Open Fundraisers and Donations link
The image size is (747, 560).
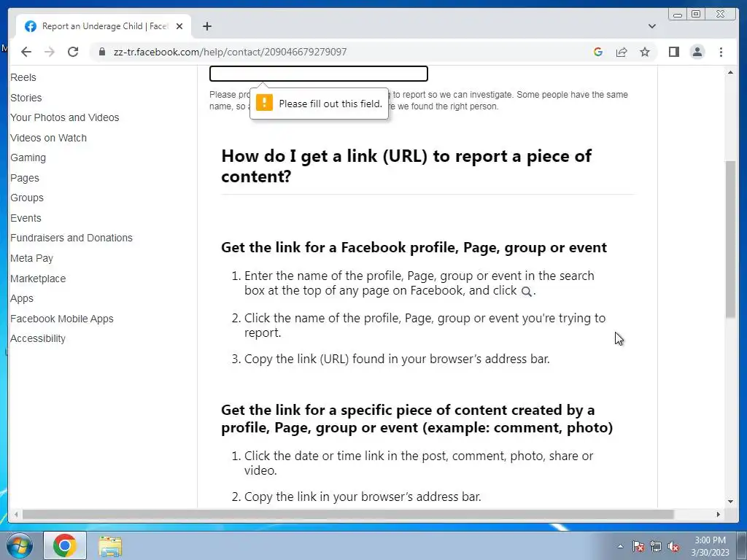[x=71, y=238]
